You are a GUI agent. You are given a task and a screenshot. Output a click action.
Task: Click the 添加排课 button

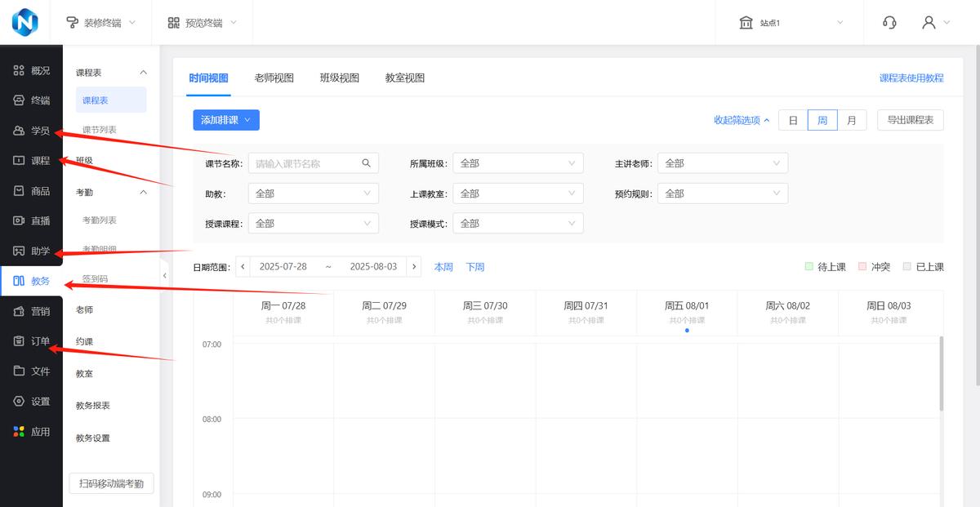coord(226,119)
